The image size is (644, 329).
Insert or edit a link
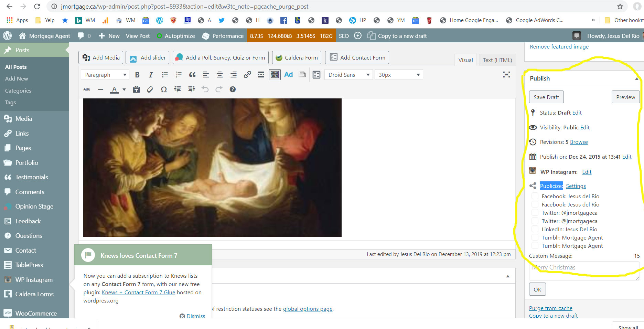pyautogui.click(x=247, y=75)
